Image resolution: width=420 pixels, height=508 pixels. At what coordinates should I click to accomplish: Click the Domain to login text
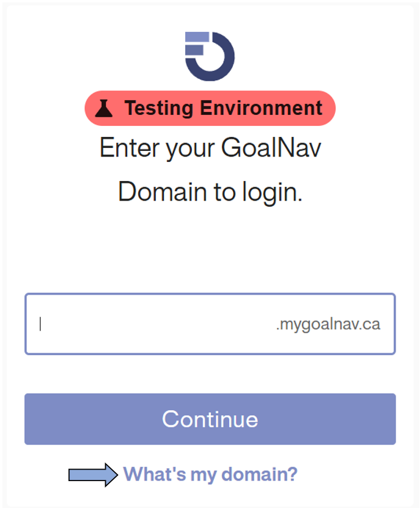[210, 191]
